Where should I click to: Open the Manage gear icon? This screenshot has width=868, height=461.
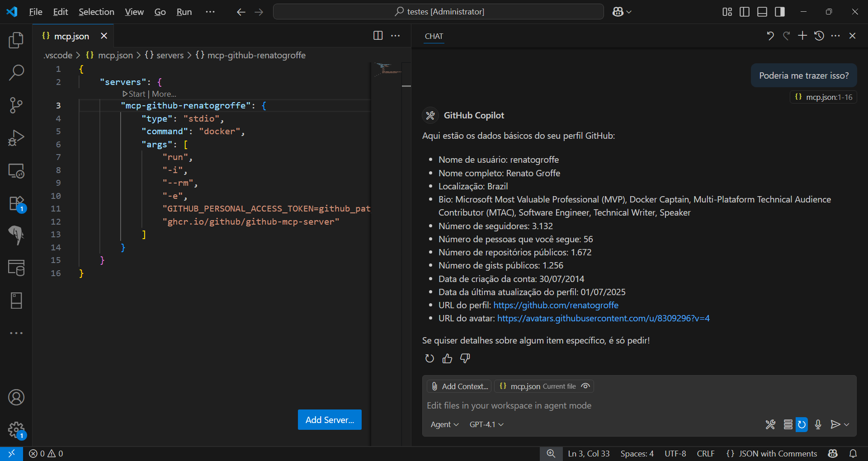[x=16, y=430]
